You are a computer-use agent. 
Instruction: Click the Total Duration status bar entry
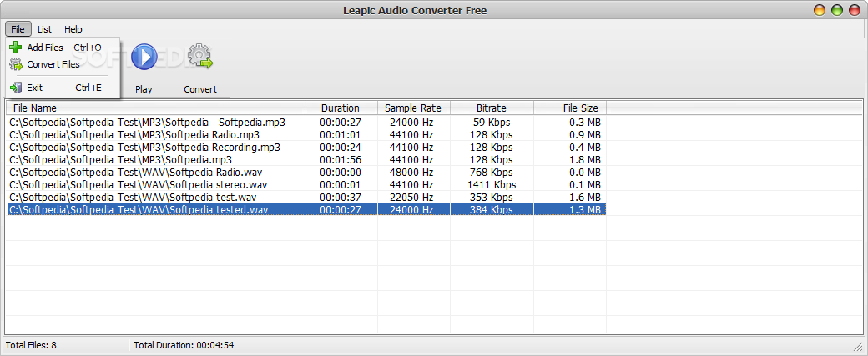coord(184,345)
